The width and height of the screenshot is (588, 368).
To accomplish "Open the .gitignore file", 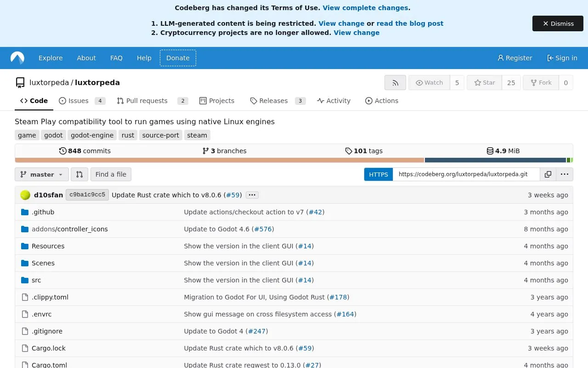I will pyautogui.click(x=47, y=331).
